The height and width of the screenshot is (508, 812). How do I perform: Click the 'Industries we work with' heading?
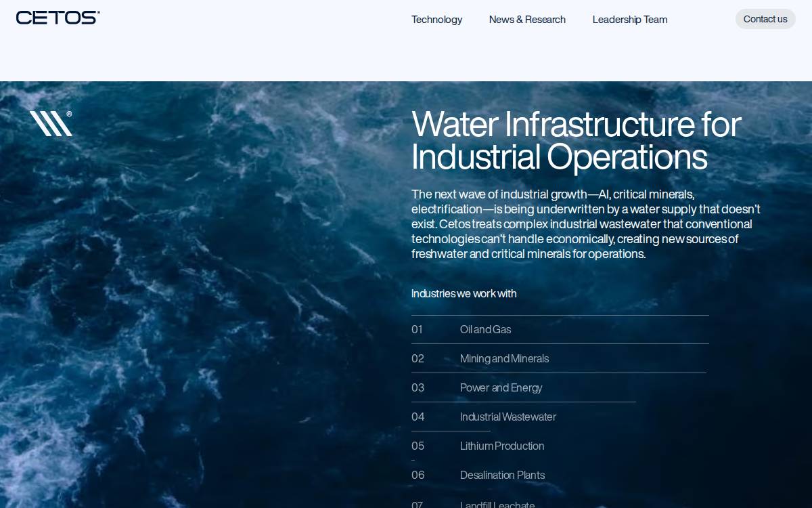point(464,293)
